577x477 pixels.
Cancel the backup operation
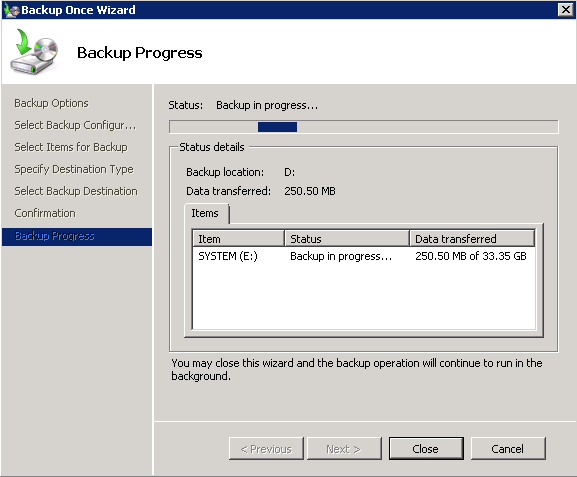click(508, 449)
